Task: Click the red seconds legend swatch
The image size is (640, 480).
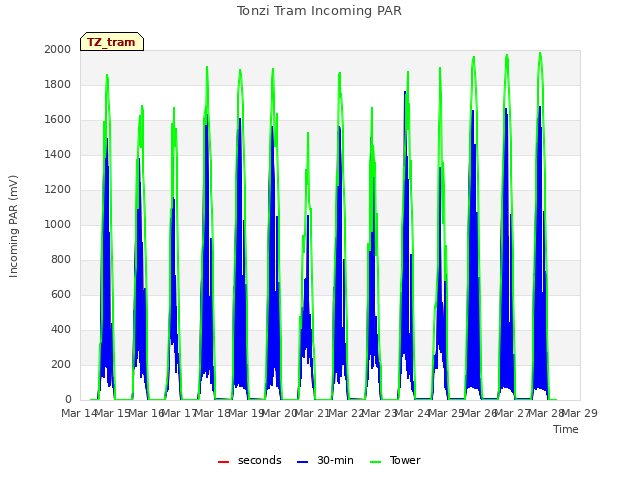Action: [x=223, y=462]
